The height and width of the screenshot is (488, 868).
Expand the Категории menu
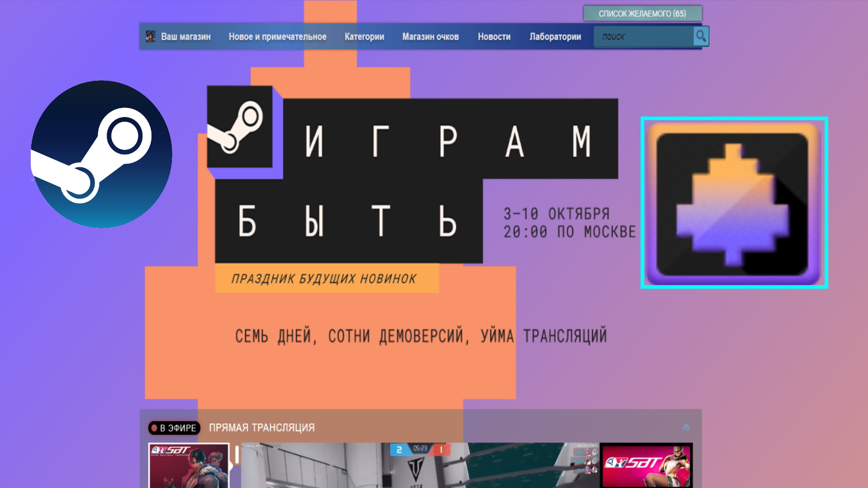coord(364,37)
